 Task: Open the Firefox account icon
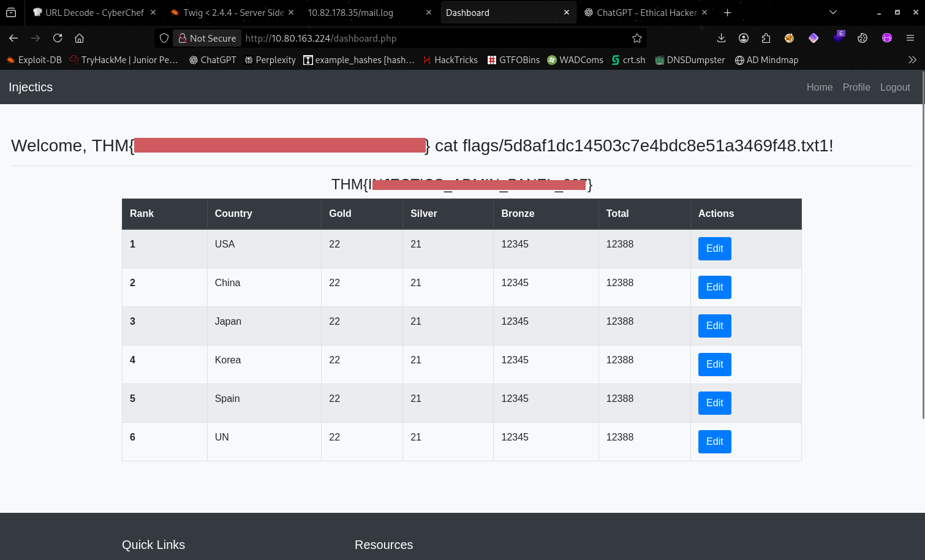click(744, 38)
